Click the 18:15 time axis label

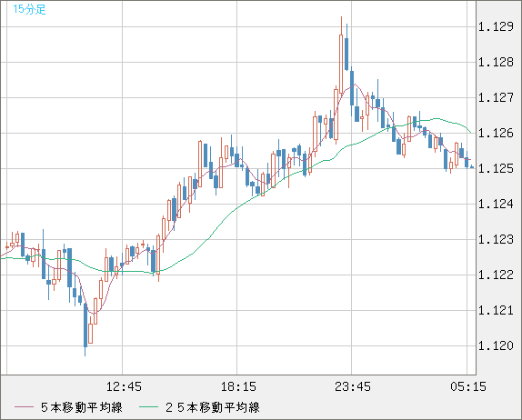238,386
